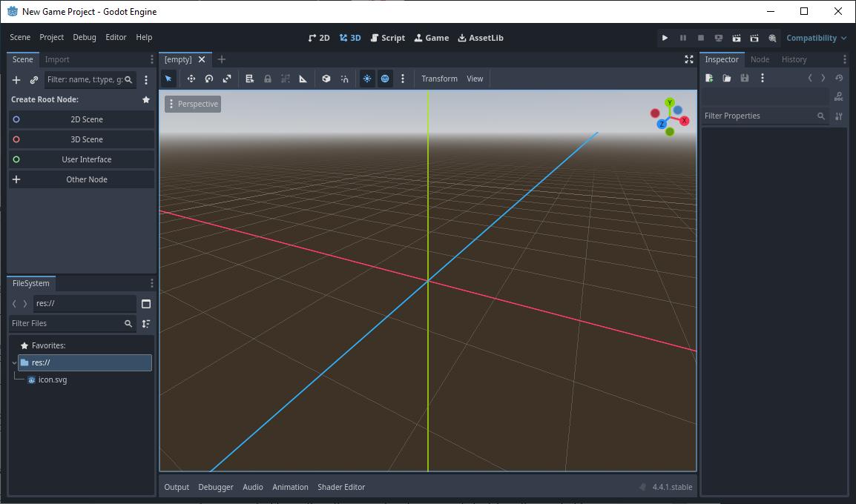856x504 pixels.
Task: Open the Debug menu
Action: tap(85, 38)
